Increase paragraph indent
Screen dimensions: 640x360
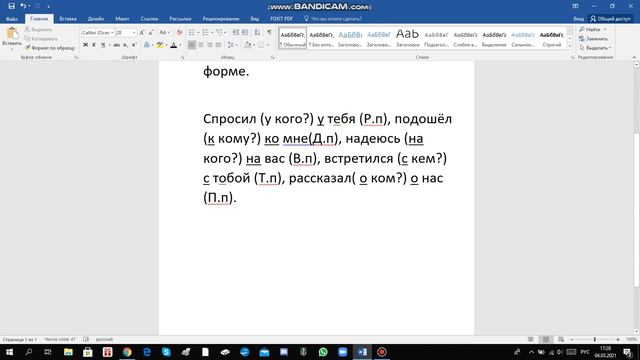coord(244,32)
